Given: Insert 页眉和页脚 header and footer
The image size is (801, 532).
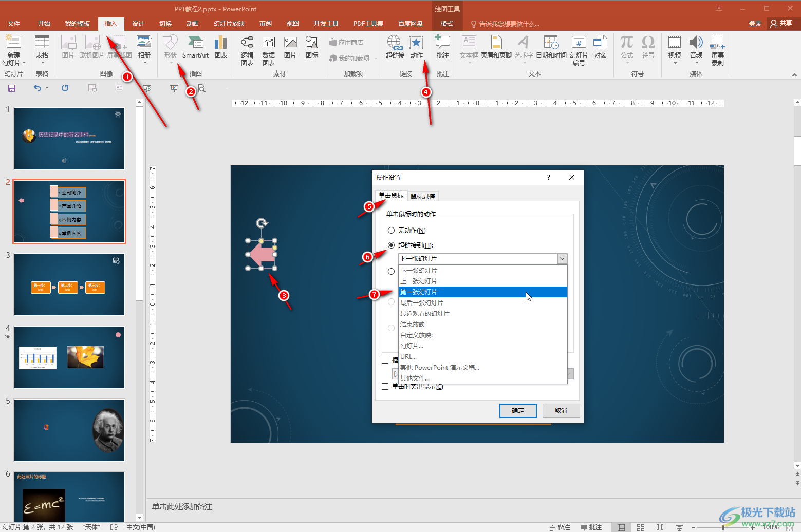Looking at the screenshot, I should point(496,47).
